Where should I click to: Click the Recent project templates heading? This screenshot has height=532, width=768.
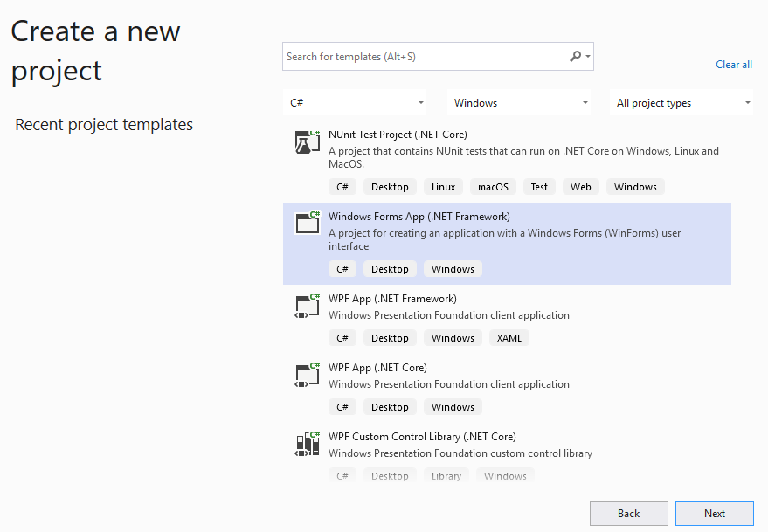click(x=104, y=124)
